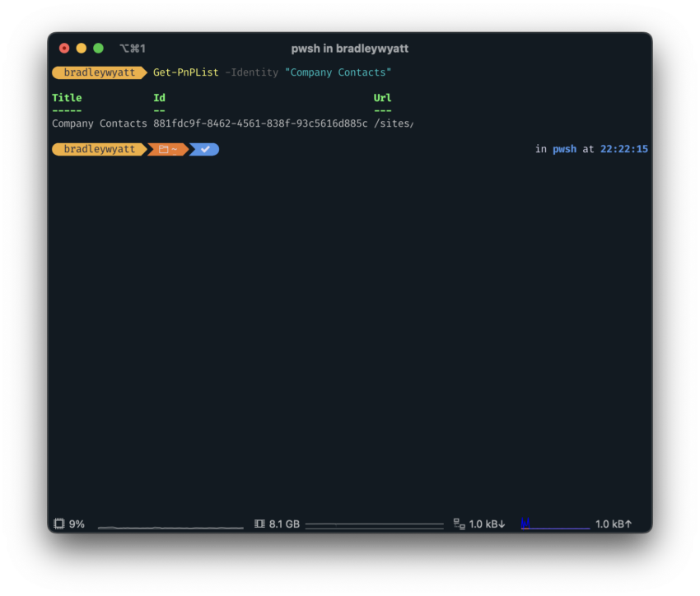
Task: Click the ⌥⌘1 shortcut indicator in title bar
Action: [x=133, y=49]
